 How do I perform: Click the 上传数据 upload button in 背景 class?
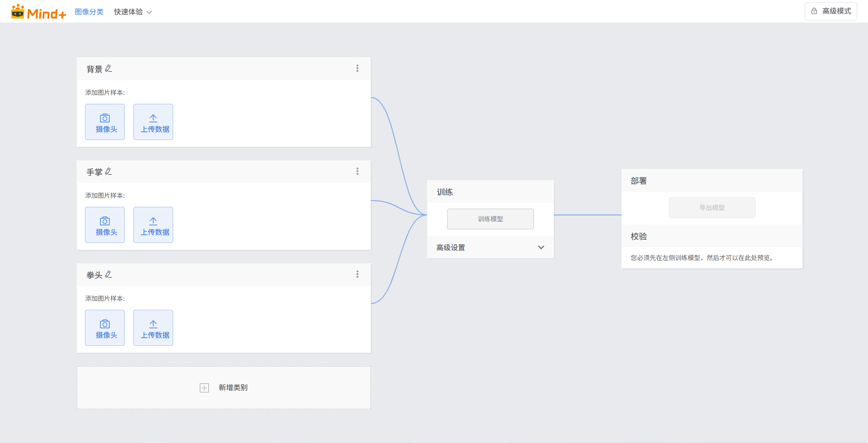point(153,122)
